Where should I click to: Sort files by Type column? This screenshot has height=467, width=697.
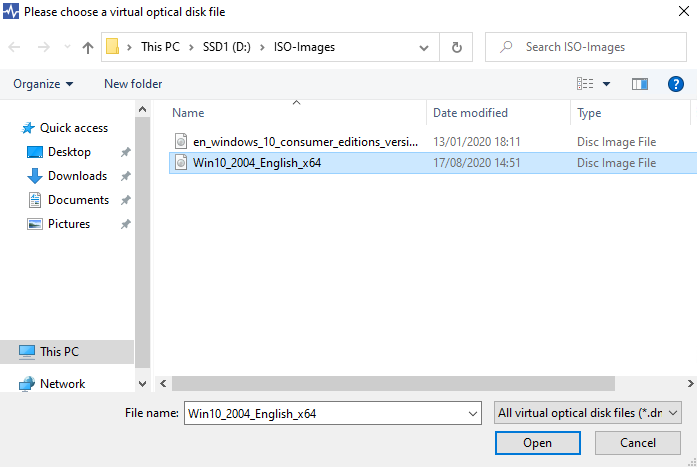[630, 113]
